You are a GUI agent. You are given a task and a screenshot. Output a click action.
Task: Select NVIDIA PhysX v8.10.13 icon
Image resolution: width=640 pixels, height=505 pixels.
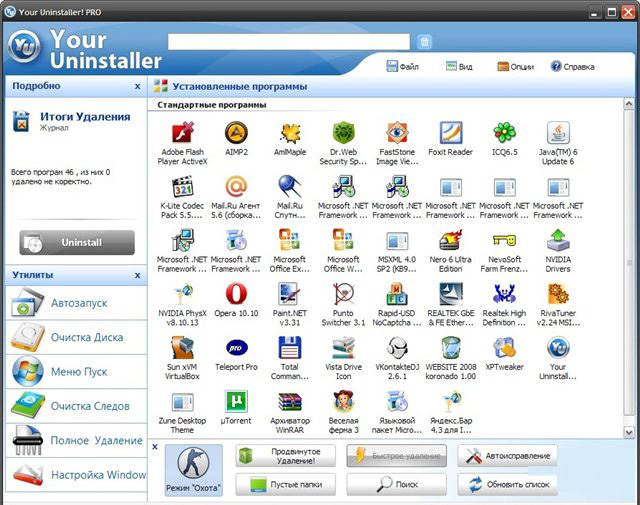click(182, 294)
